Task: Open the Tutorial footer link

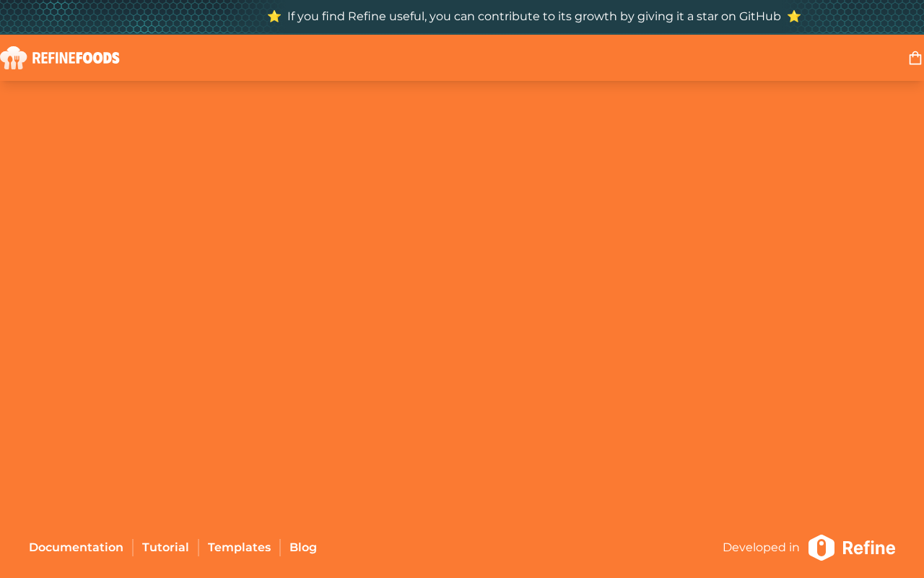Action: click(x=165, y=548)
